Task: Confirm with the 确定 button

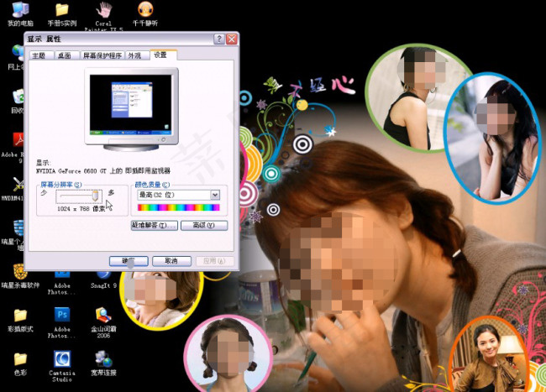Action: pyautogui.click(x=129, y=261)
